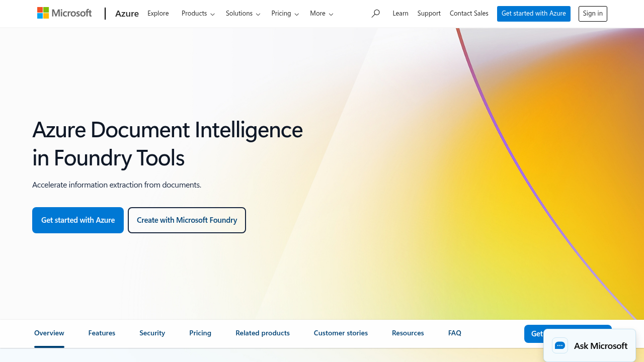The image size is (644, 362).
Task: Open the Support link
Action: [429, 14]
